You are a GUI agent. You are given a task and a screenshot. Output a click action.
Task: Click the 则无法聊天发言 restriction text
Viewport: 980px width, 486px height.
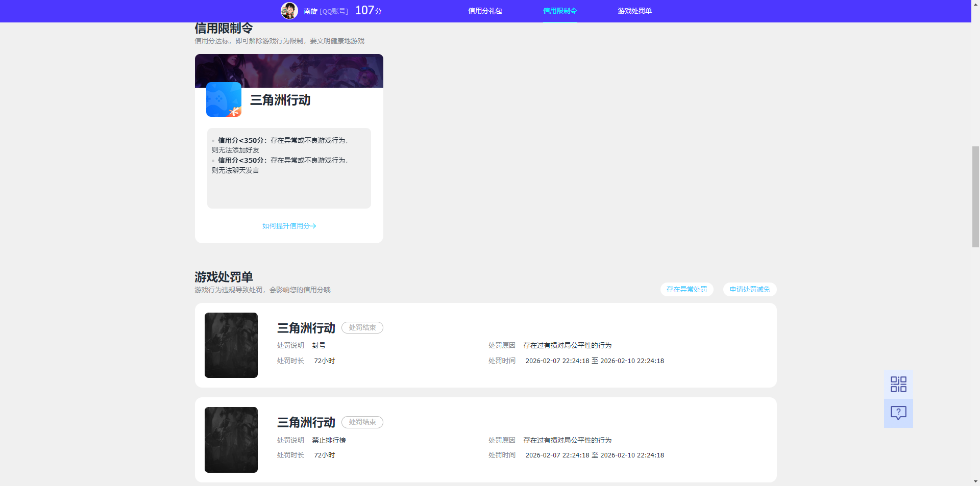(235, 170)
